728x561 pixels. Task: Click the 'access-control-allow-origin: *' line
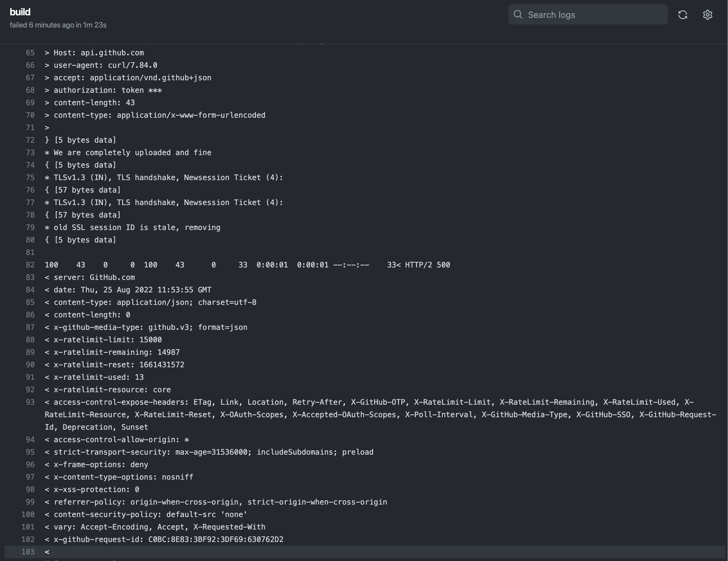(117, 440)
